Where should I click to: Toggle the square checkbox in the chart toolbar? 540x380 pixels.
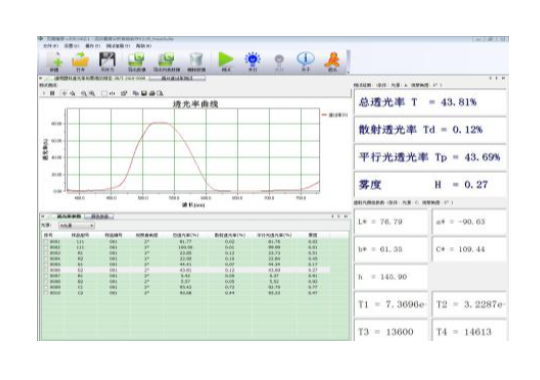[x=104, y=93]
